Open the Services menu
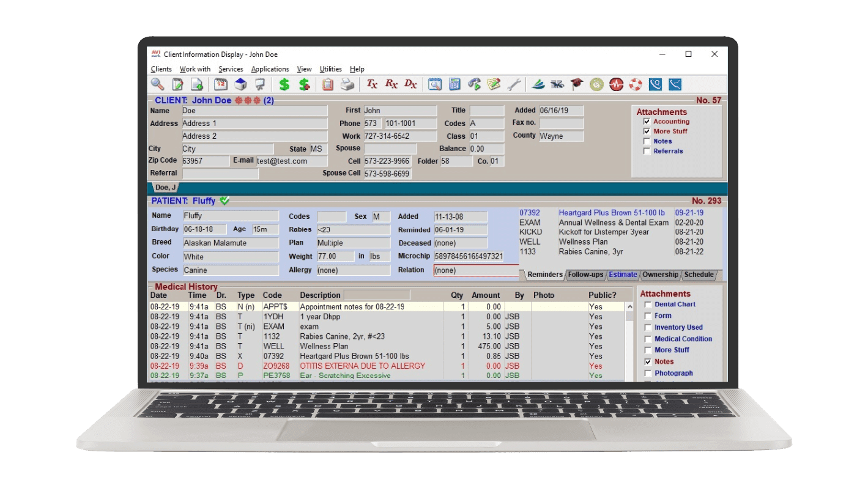The width and height of the screenshot is (868, 488). pos(231,69)
